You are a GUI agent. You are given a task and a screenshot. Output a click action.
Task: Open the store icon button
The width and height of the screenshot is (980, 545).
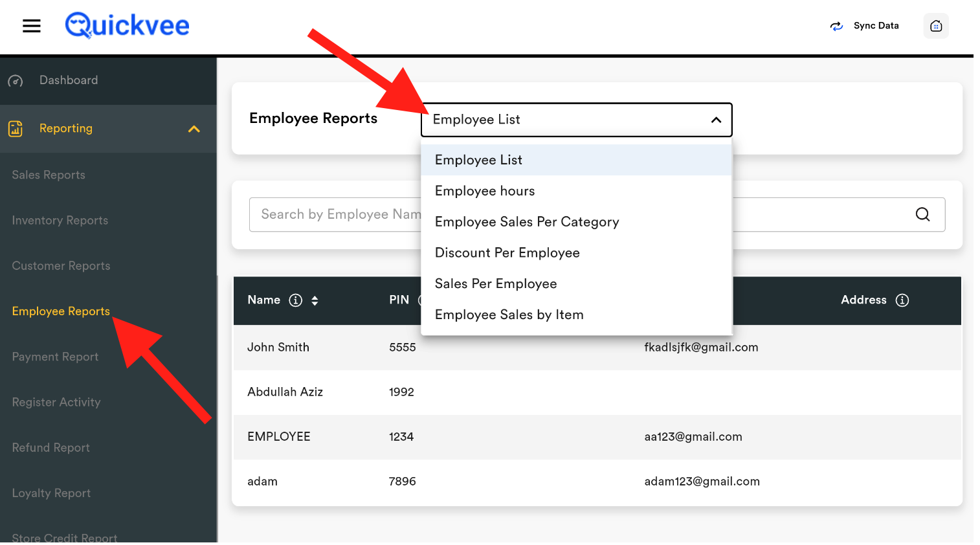coord(935,26)
